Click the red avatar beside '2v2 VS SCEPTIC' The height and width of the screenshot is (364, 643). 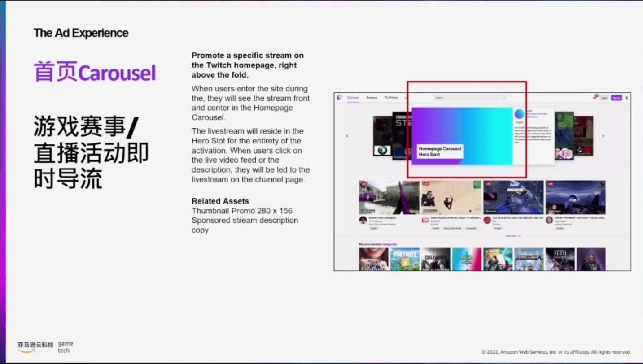(487, 220)
